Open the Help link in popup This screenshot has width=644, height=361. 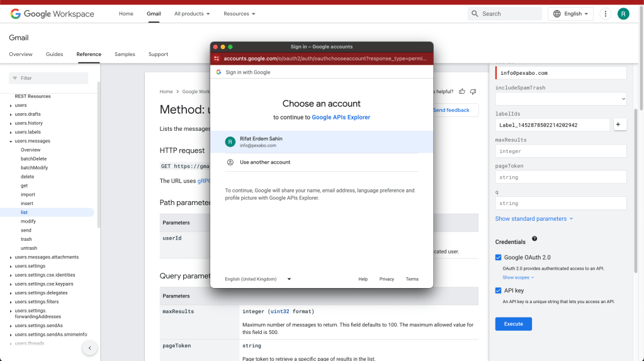point(363,279)
